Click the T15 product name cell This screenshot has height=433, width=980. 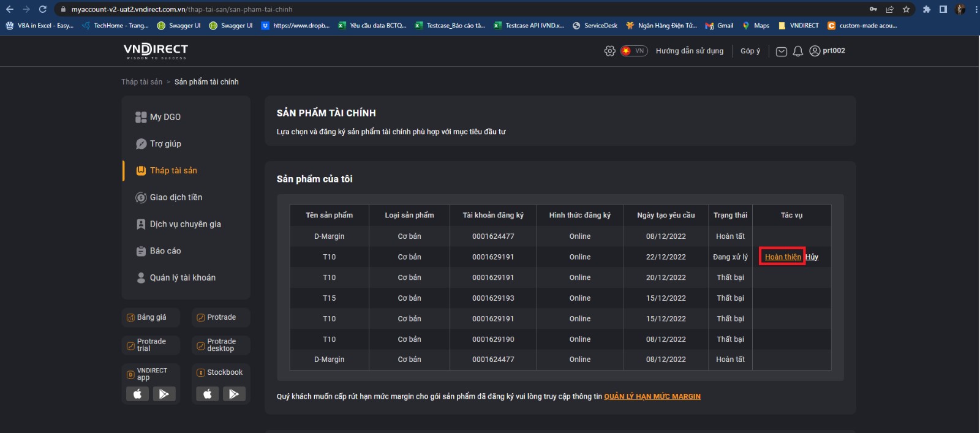click(330, 298)
